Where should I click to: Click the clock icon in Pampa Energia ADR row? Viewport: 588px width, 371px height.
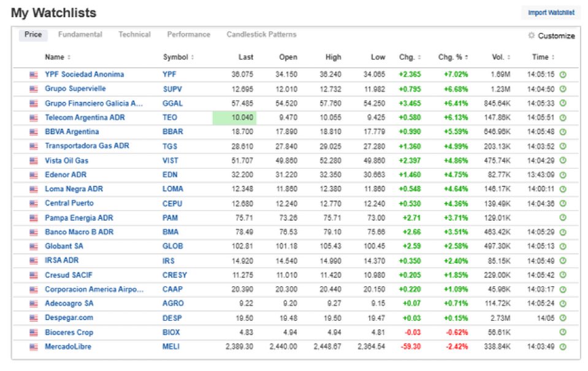tap(563, 218)
